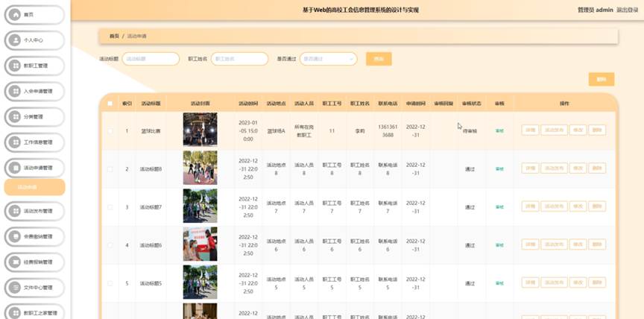Click 活动发布 for the 活动标题7 row
The height and width of the screenshot is (319, 644).
tap(554, 206)
